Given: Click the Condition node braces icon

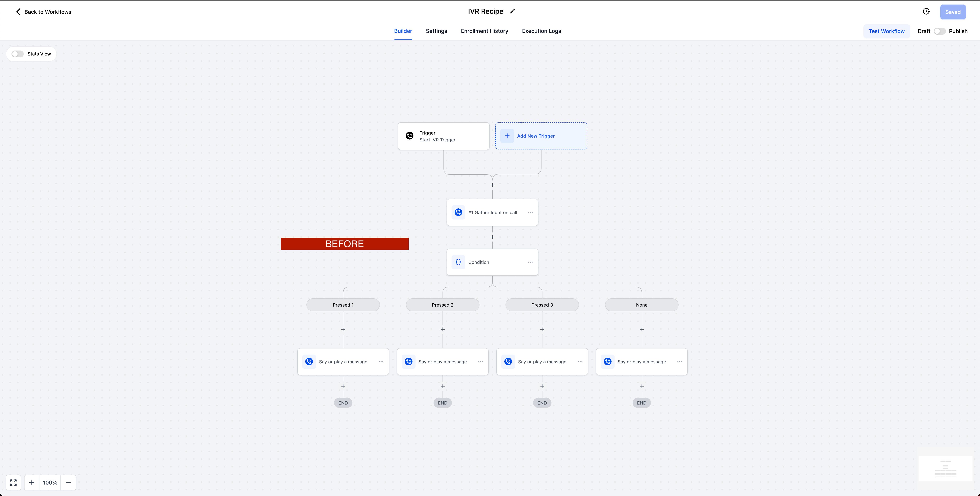Looking at the screenshot, I should coord(458,262).
